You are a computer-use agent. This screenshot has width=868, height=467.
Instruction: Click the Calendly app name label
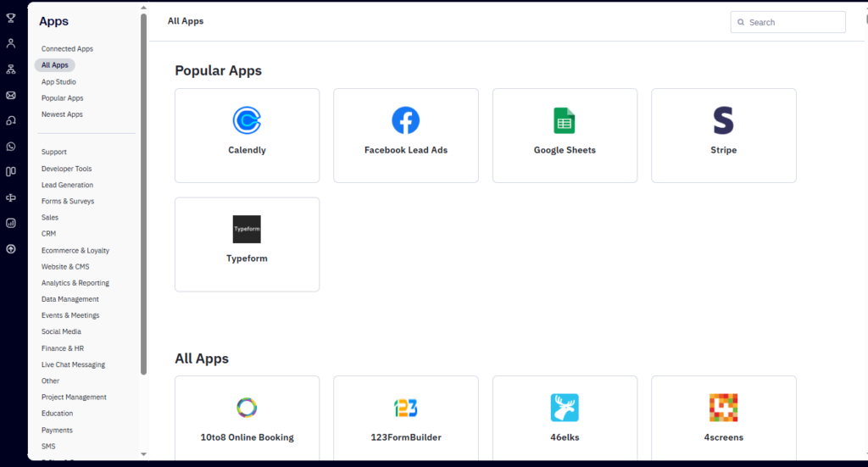click(247, 150)
